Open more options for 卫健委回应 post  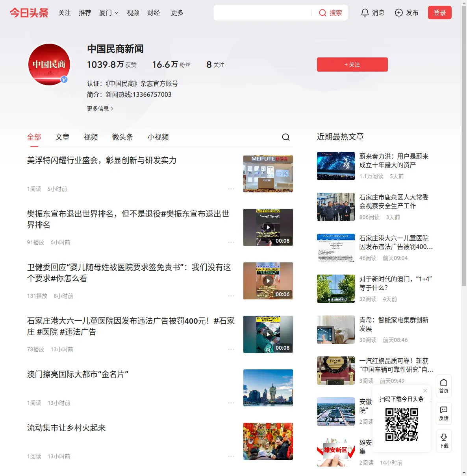coord(231,296)
